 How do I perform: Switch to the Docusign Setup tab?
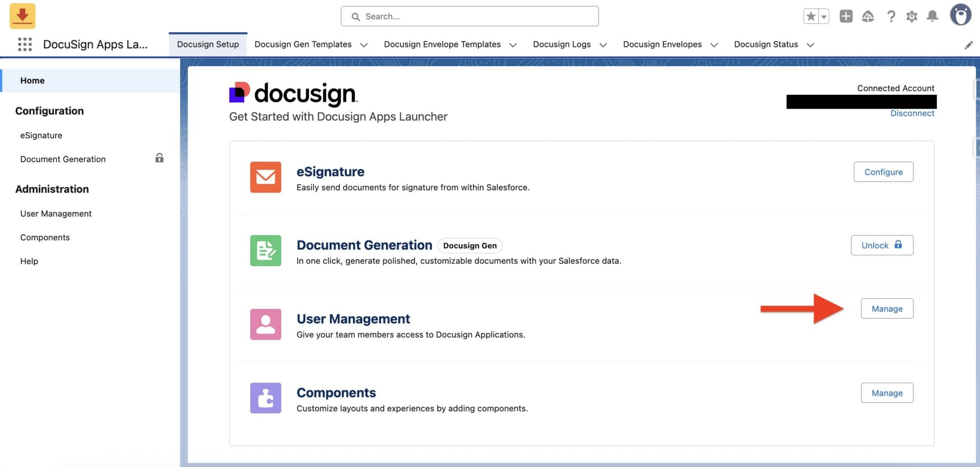pyautogui.click(x=208, y=44)
